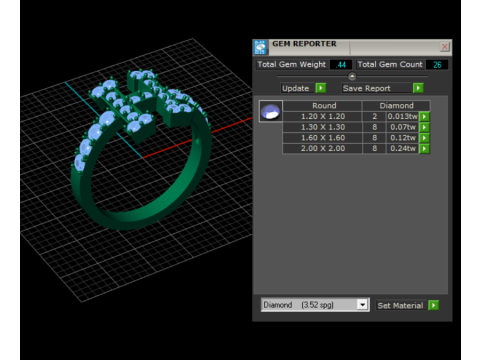Click the green ring model in viewport
480x360 pixels.
[140, 150]
